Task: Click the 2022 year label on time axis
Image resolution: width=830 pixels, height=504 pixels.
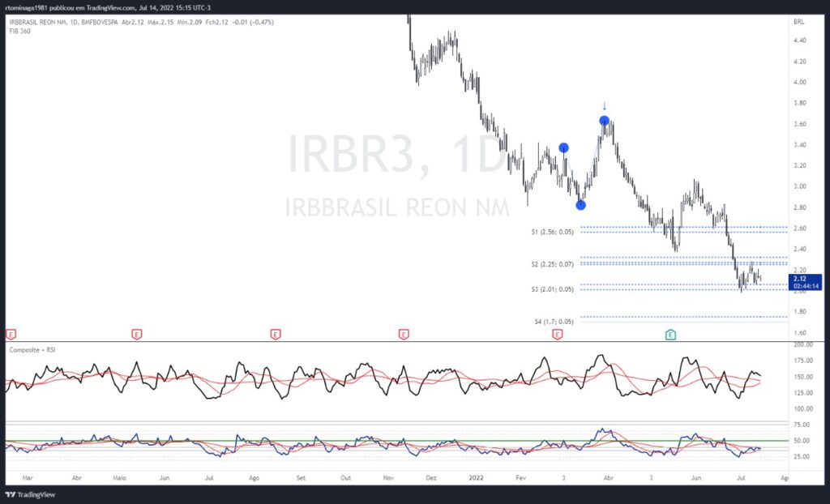Action: (477, 478)
